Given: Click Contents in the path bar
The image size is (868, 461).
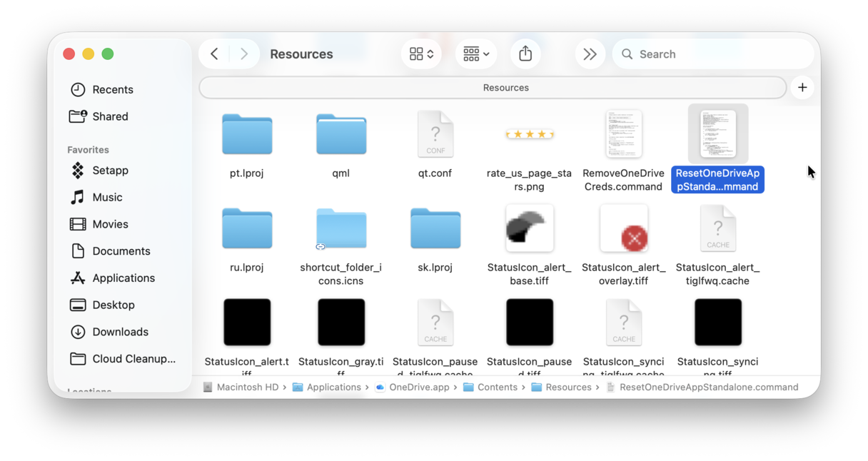Looking at the screenshot, I should 490,387.
